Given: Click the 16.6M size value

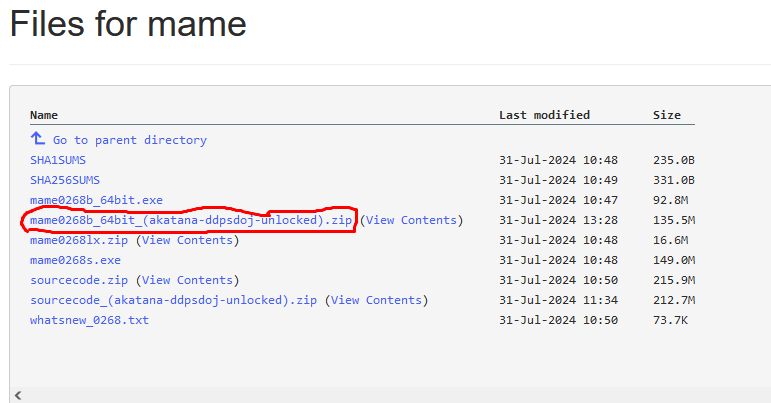Looking at the screenshot, I should (x=670, y=240).
